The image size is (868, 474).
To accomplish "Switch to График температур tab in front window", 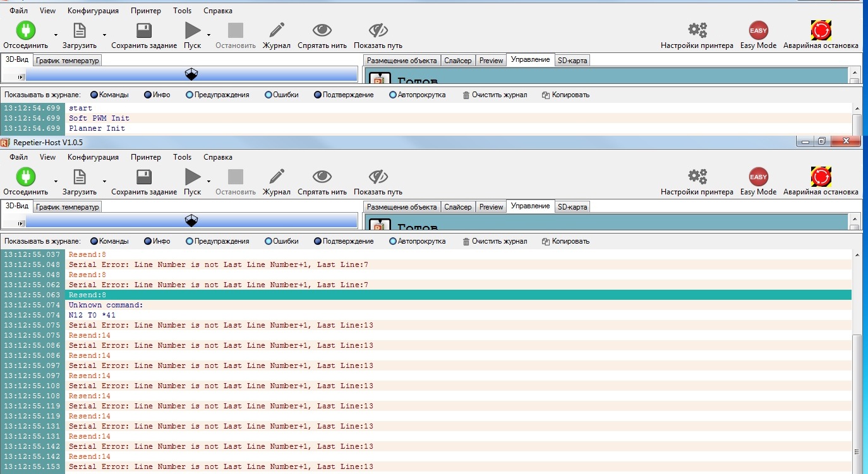I will click(67, 207).
